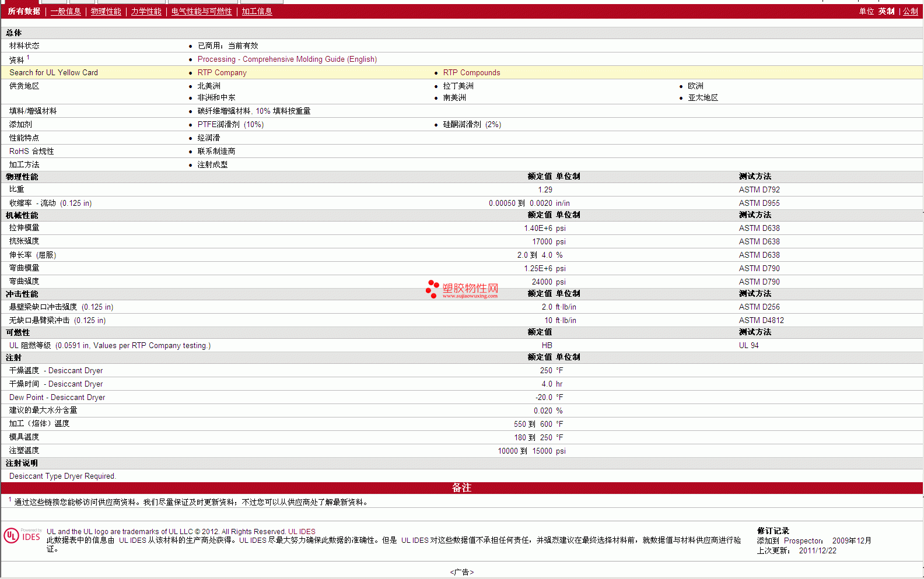Click the RTP Compounds link
This screenshot has width=924, height=579.
471,72
